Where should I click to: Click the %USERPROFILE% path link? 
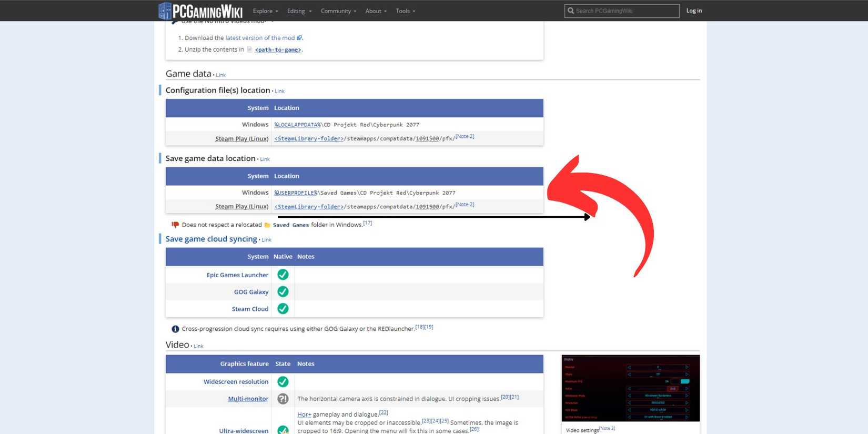pyautogui.click(x=296, y=193)
